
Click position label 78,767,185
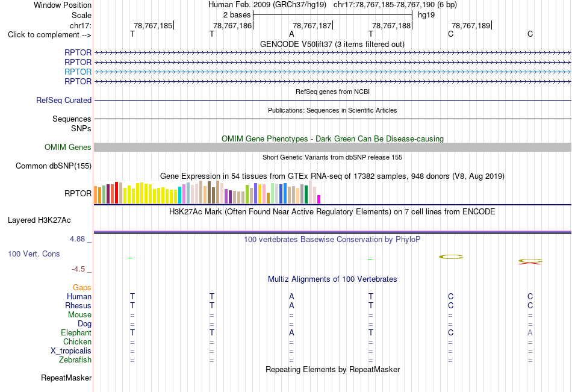(x=153, y=25)
